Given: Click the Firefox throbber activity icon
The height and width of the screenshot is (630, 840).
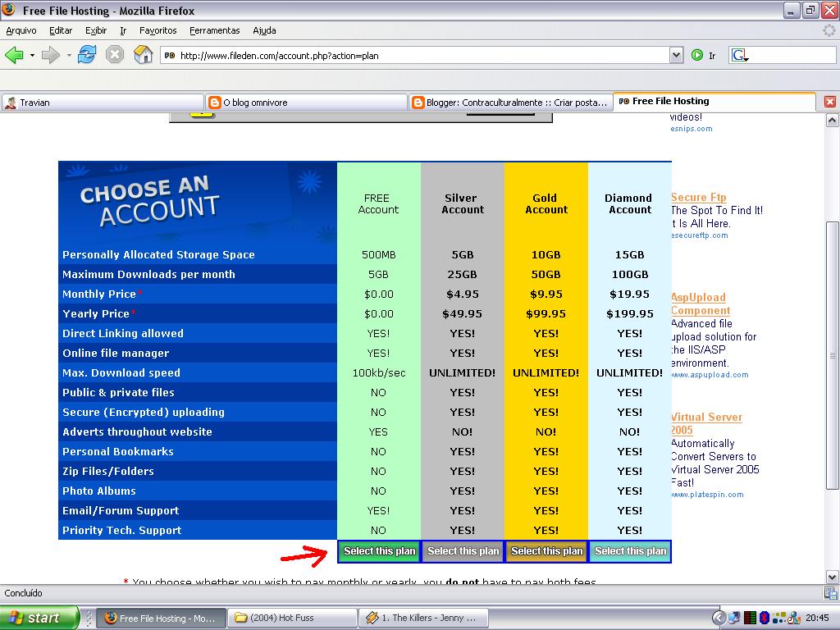Looking at the screenshot, I should click(x=829, y=30).
